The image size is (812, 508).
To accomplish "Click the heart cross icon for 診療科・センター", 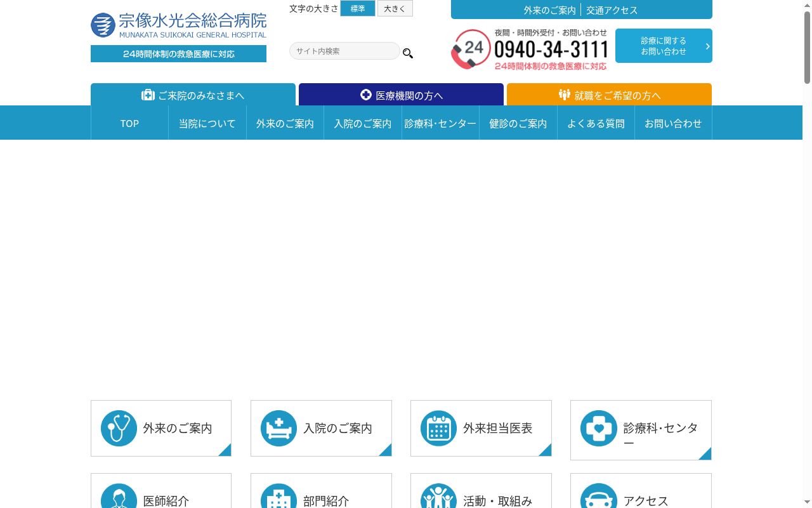I will coord(598,428).
